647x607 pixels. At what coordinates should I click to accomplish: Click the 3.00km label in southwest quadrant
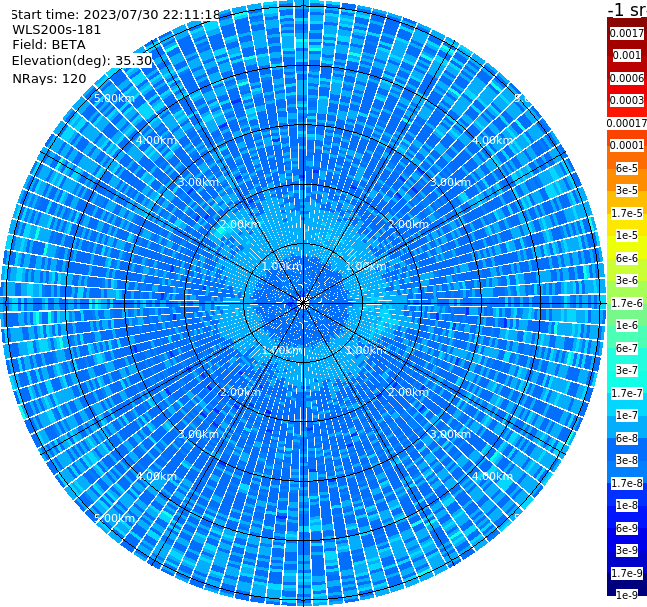point(198,434)
